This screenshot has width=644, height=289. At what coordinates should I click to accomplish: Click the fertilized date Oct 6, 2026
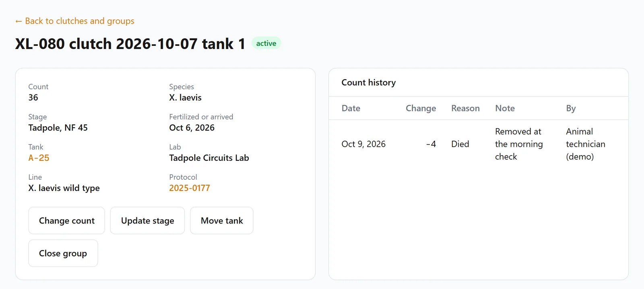click(x=192, y=128)
